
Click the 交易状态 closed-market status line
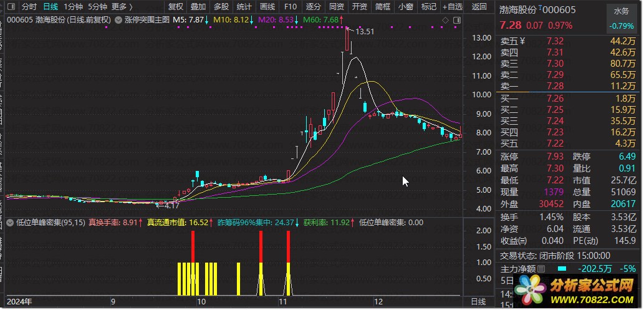click(x=555, y=256)
